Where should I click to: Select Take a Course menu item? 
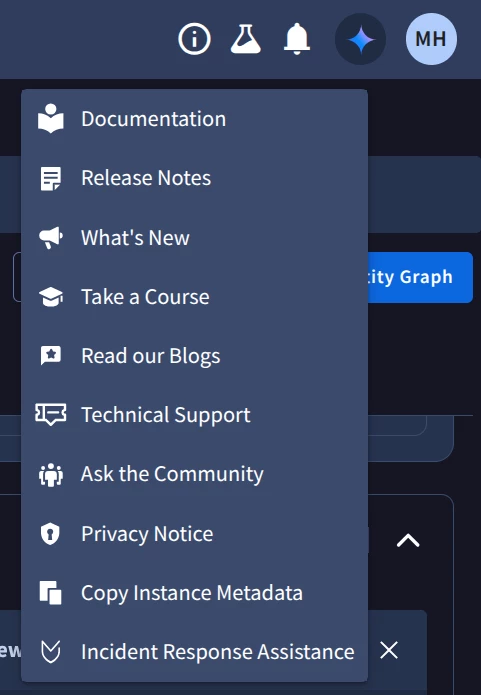pos(194,297)
